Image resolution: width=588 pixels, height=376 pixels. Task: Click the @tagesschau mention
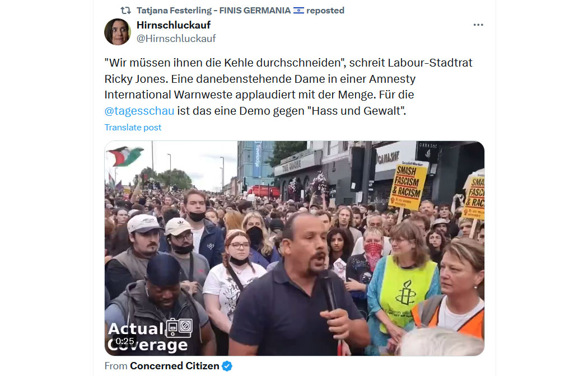(139, 111)
